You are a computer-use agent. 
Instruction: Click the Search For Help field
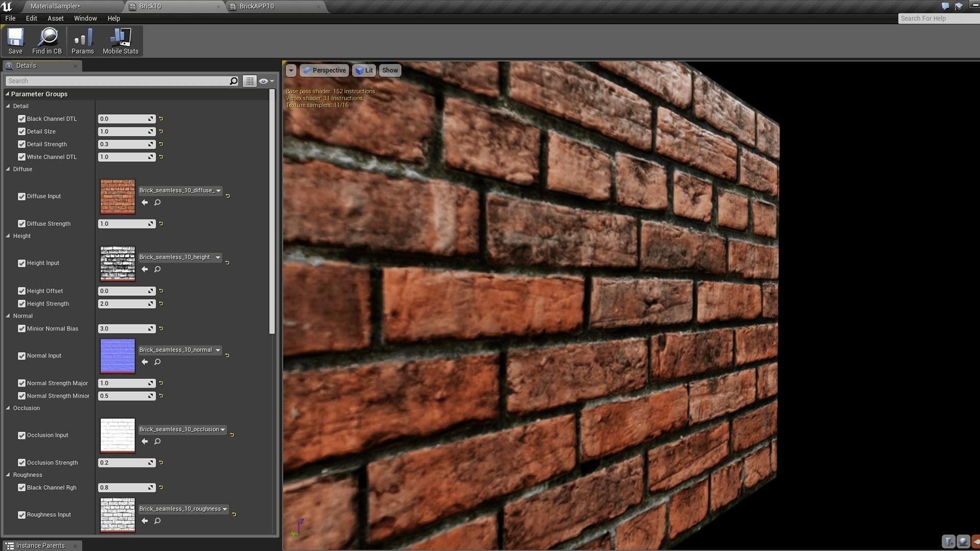(939, 18)
